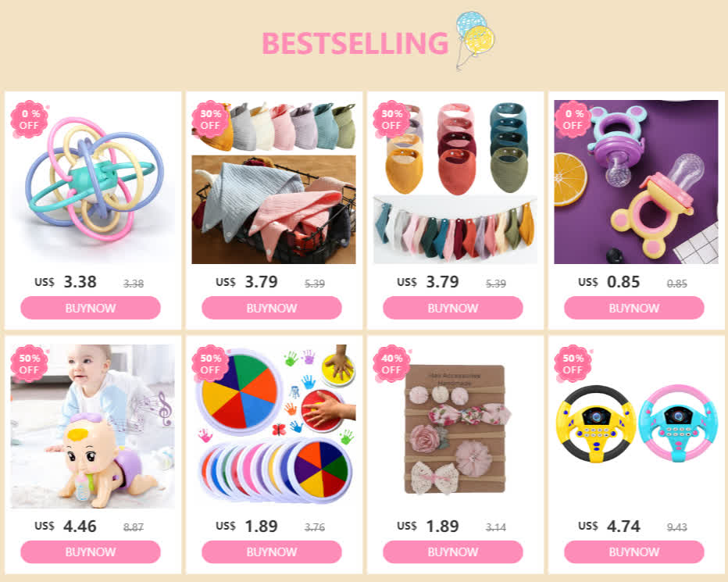This screenshot has height=582, width=728.
Task: Click the 50% OFF badge on steering wheels
Action: pos(573,364)
